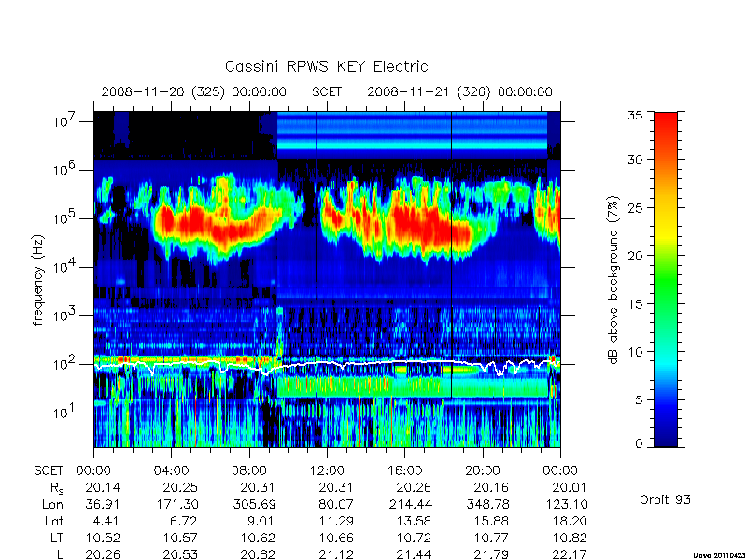The image size is (747, 560).
Task: Click the time tick label '20:00'
Action: [483, 470]
